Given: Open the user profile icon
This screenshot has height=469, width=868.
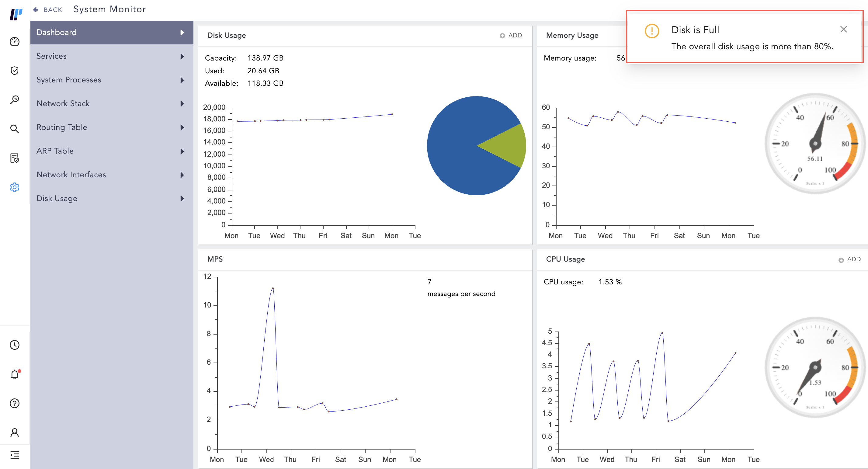Looking at the screenshot, I should tap(15, 433).
